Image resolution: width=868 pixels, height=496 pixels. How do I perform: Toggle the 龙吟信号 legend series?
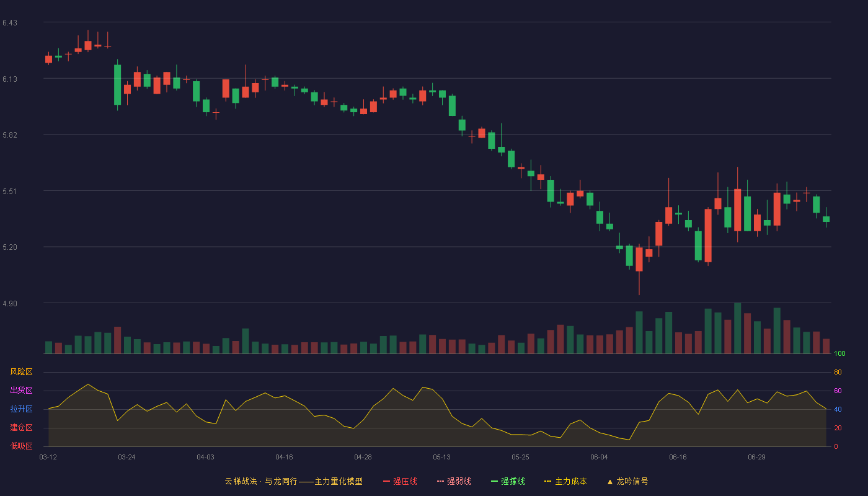[627, 481]
